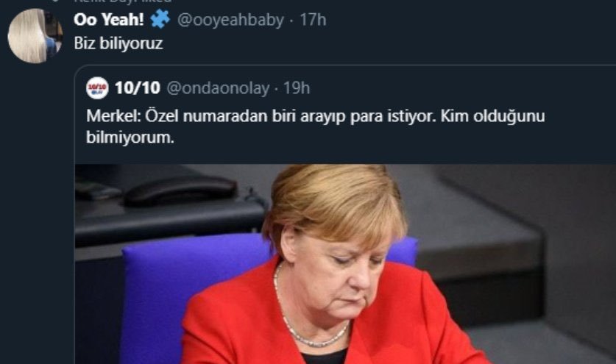Screen dimensions: 616x364
Task: Click the Oo Yeah! display name
Action: 109,20
